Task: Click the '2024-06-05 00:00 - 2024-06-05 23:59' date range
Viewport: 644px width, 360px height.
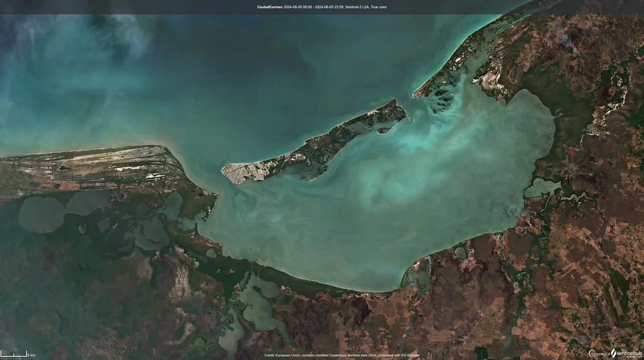Action: [x=314, y=7]
